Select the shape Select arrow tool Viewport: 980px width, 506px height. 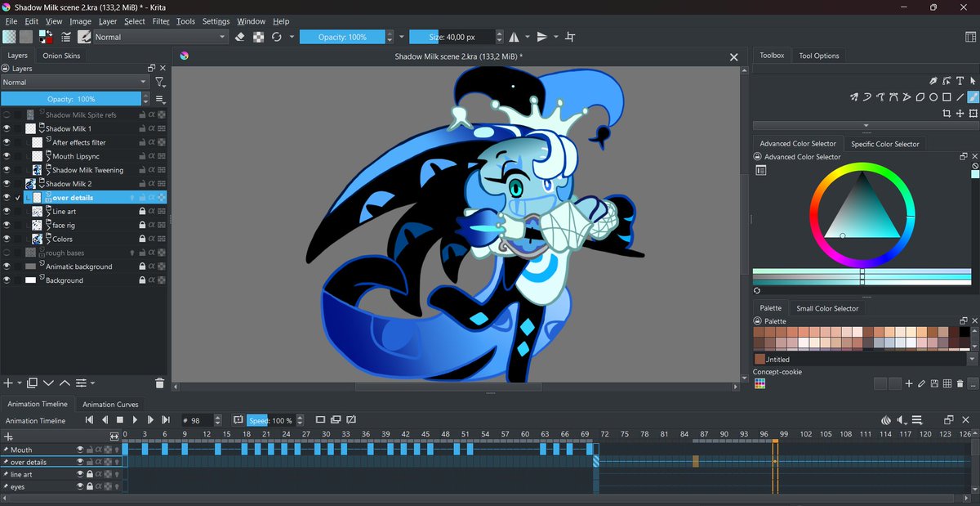click(x=973, y=81)
